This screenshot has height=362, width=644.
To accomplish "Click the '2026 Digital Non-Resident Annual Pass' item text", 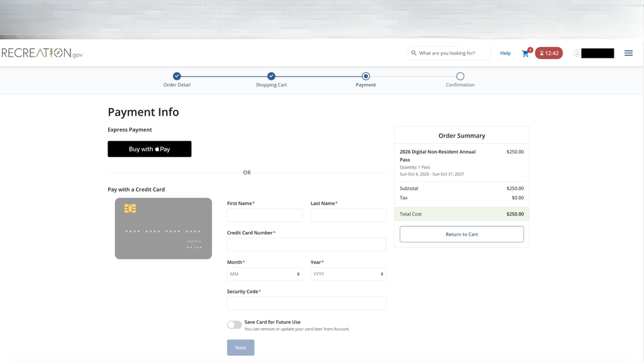I will pos(438,156).
